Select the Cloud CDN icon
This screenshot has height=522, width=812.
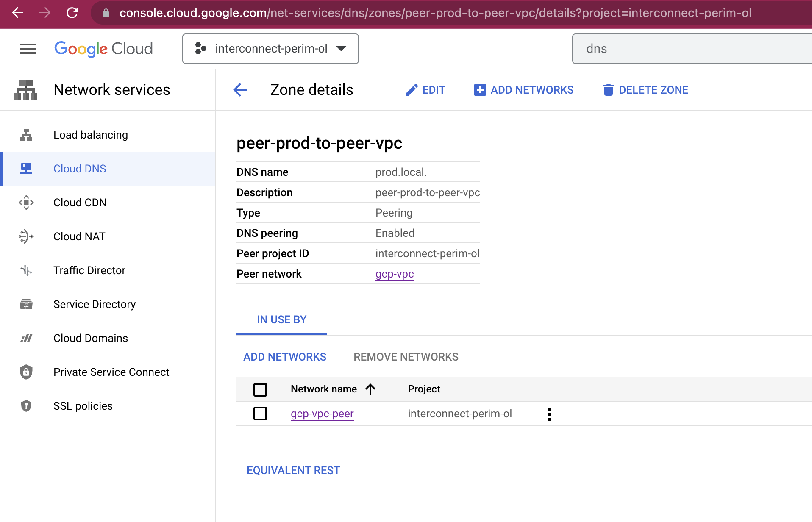click(26, 203)
